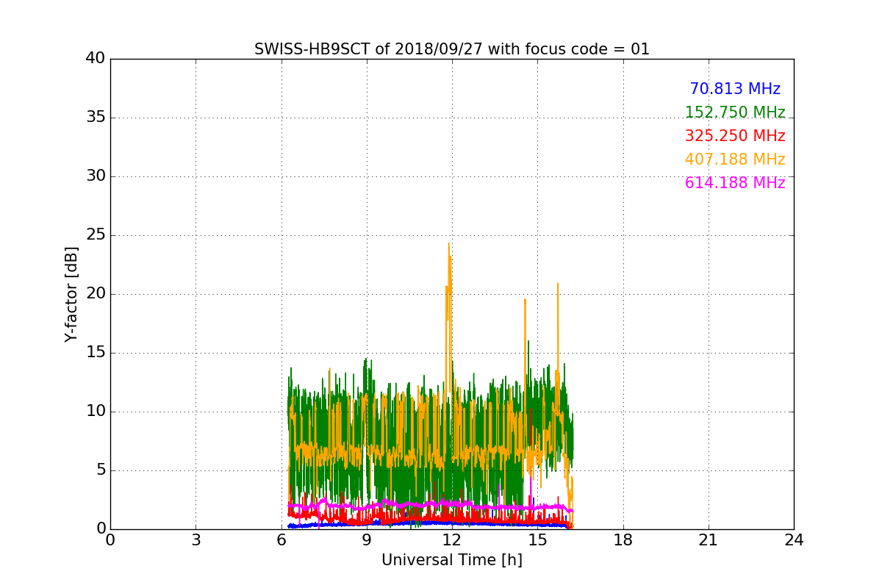This screenshot has width=882, height=588.
Task: Select the 70.813 MHz legend label
Action: (735, 89)
